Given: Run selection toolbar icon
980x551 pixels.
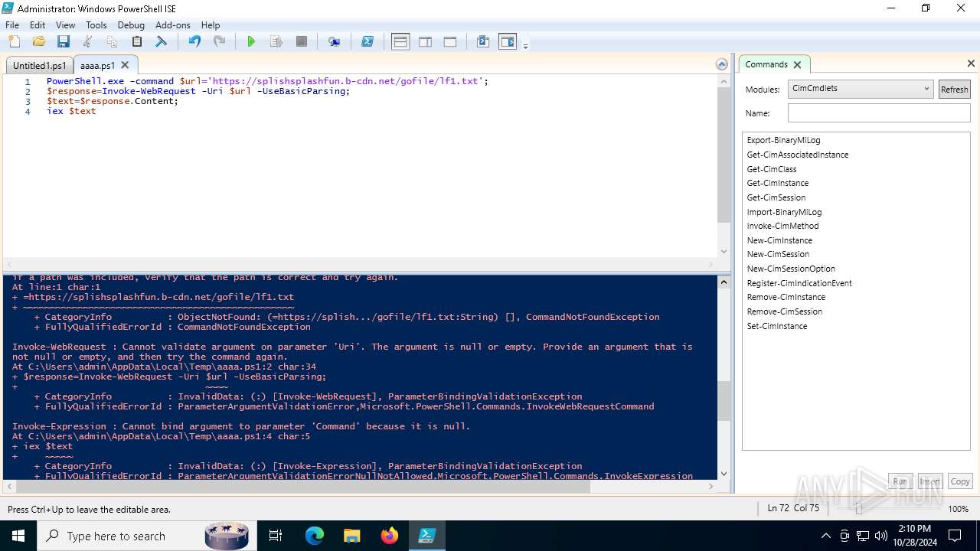Looking at the screenshot, I should 276,41.
